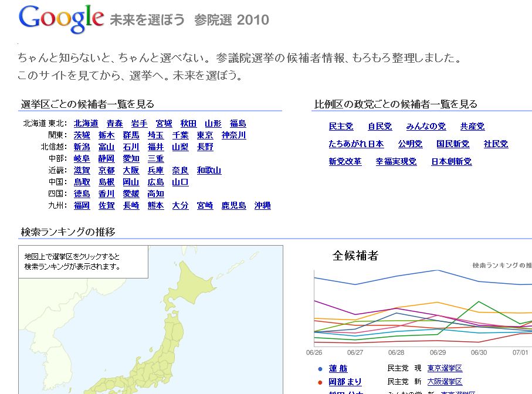This screenshot has width=532, height=394.
Task: Click the 山口 link
Action: coord(180,182)
